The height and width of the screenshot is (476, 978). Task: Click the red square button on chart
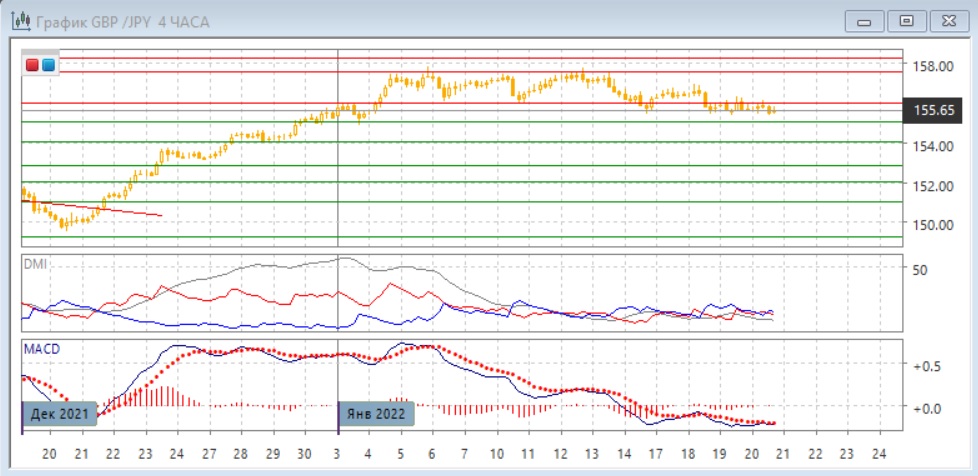(33, 65)
